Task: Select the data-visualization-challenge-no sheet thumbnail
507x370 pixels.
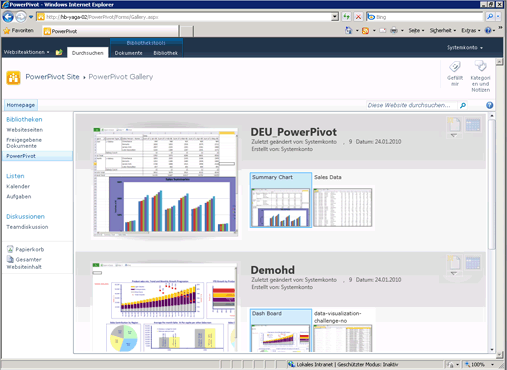Action: [343, 330]
